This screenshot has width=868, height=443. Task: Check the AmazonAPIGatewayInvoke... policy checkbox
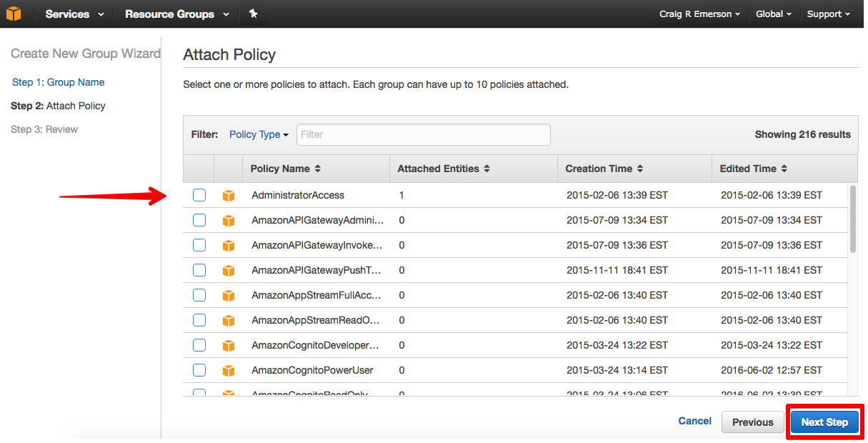point(199,245)
